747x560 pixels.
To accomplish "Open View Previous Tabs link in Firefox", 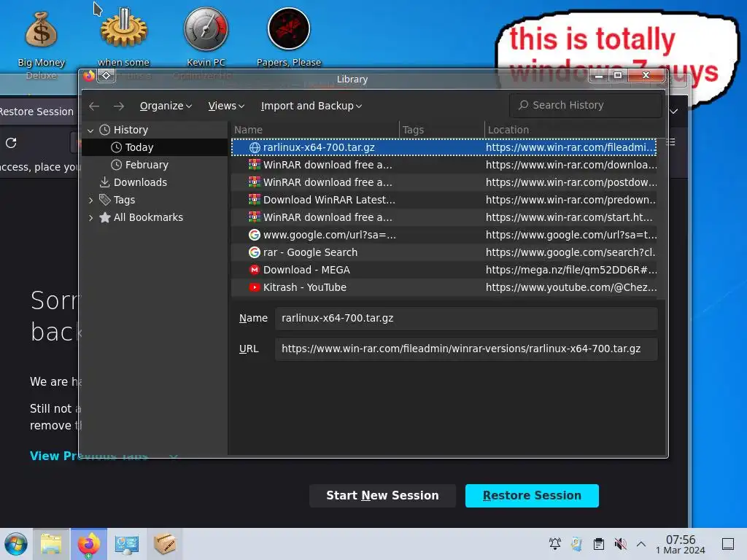I will pyautogui.click(x=53, y=456).
